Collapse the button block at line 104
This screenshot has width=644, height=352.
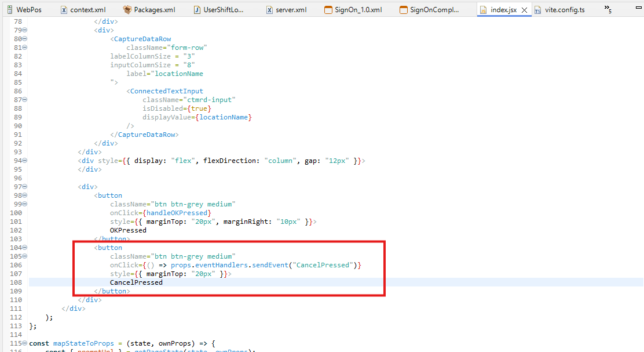pos(25,248)
